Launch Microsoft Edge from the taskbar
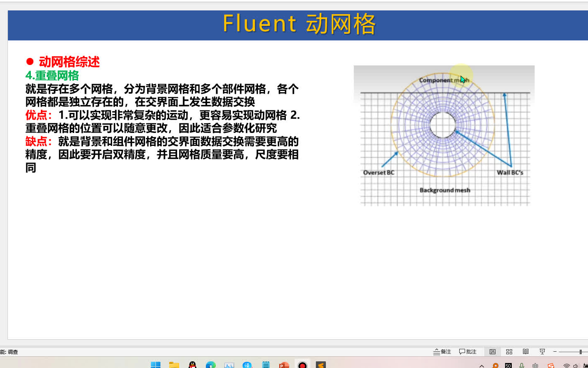Viewport: 588px width, 368px height. coord(211,365)
